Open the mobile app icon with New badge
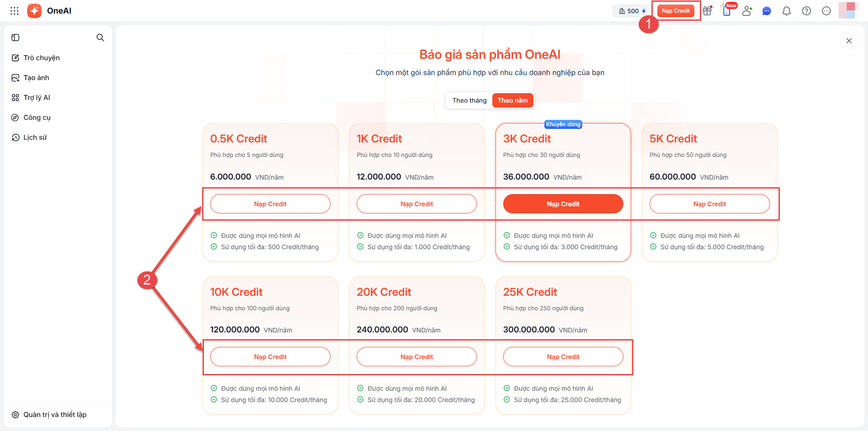 [727, 11]
